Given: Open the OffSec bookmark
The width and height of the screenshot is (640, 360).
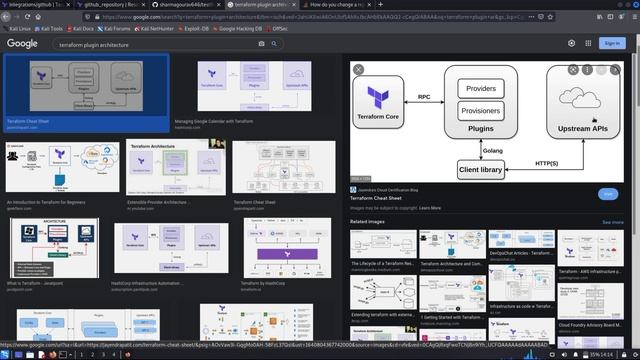Looking at the screenshot, I should [277, 29].
